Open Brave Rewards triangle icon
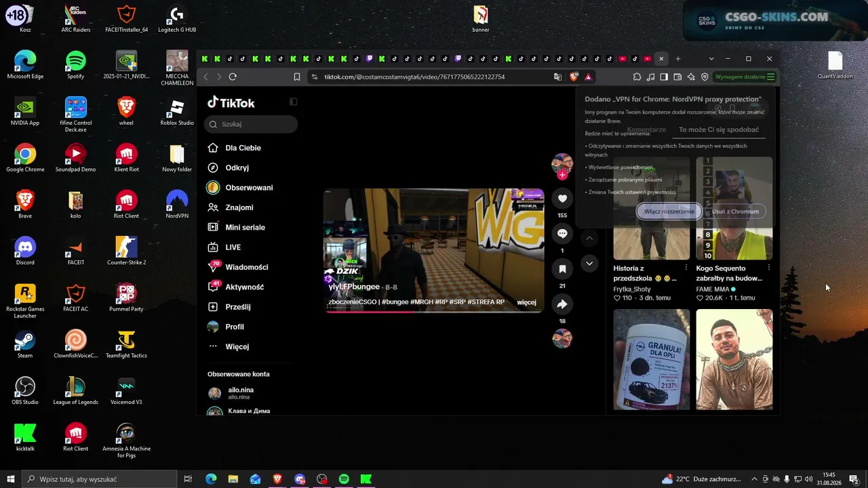 coord(588,77)
